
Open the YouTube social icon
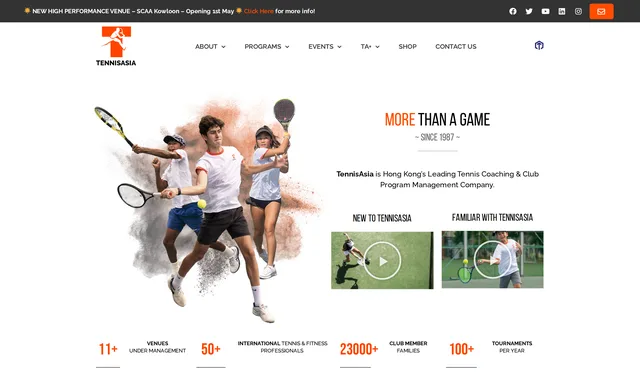point(545,11)
